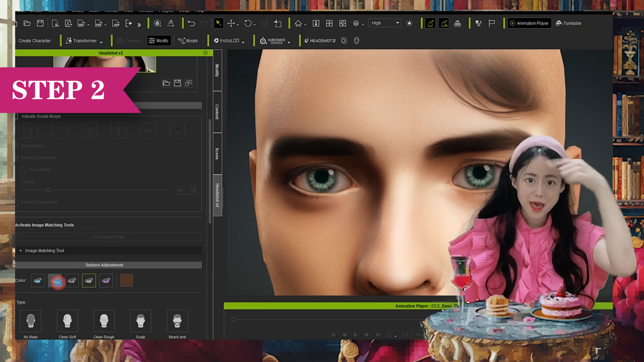The width and height of the screenshot is (644, 362).
Task: Open Turntable mode
Action: [x=569, y=23]
